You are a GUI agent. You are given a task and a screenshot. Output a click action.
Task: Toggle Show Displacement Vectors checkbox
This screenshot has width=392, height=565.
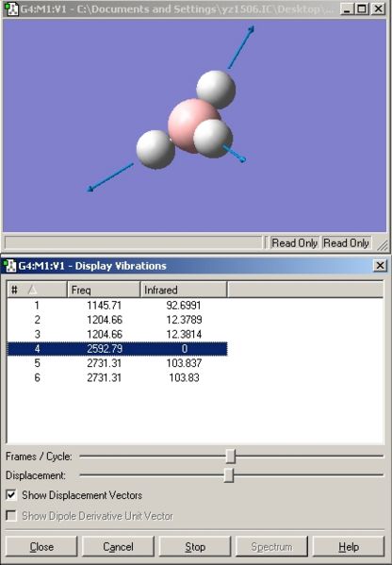pyautogui.click(x=11, y=495)
